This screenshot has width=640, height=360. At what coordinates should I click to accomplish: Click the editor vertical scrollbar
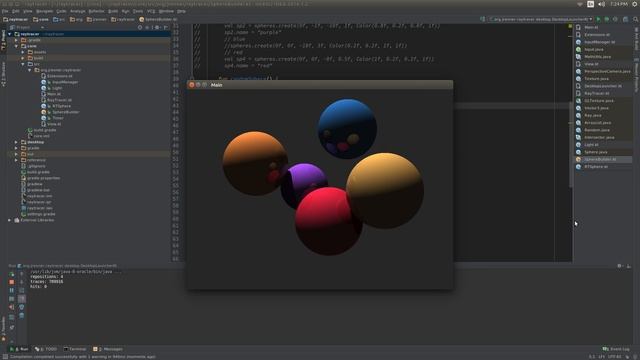[571, 145]
